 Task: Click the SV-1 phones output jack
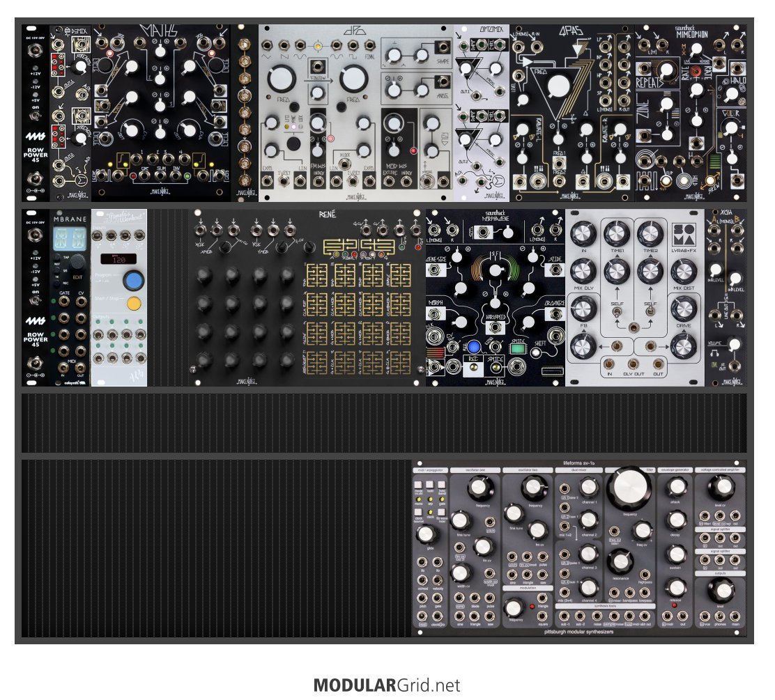tap(720, 616)
